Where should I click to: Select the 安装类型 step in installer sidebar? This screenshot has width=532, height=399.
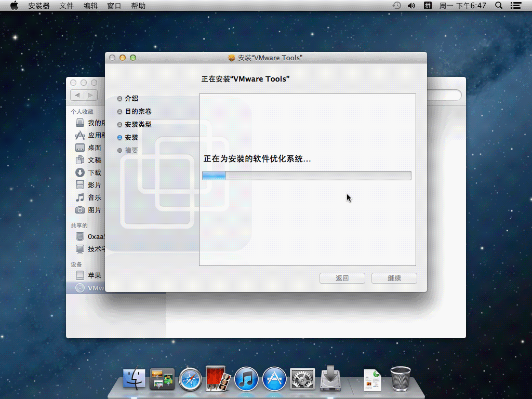coord(135,124)
